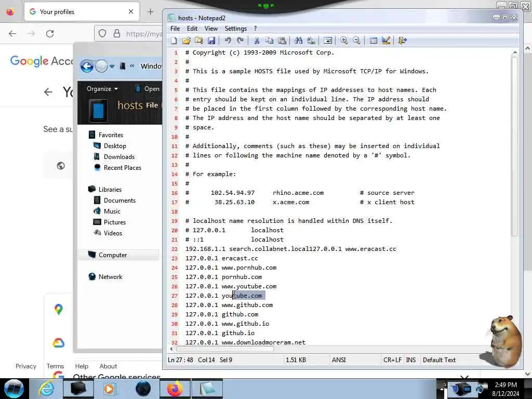Click the "CR+LF" line ending status entry
The height and width of the screenshot is (399, 532).
coord(392,360)
